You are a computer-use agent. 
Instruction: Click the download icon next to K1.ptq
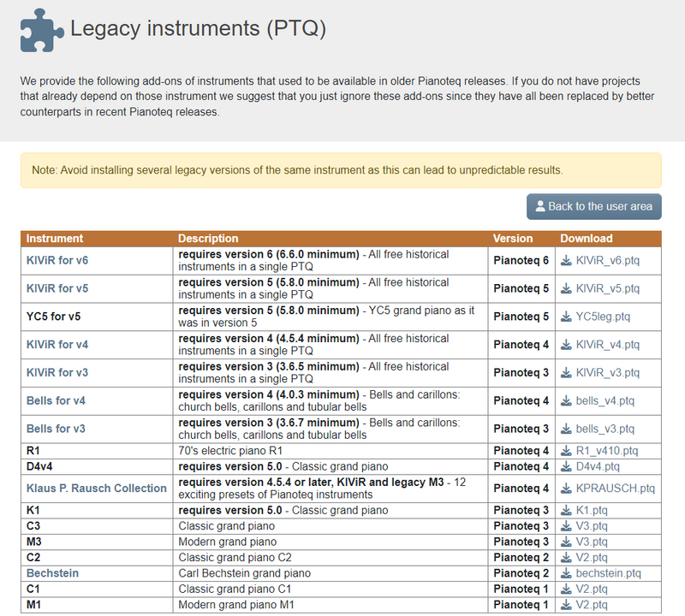[x=566, y=511]
